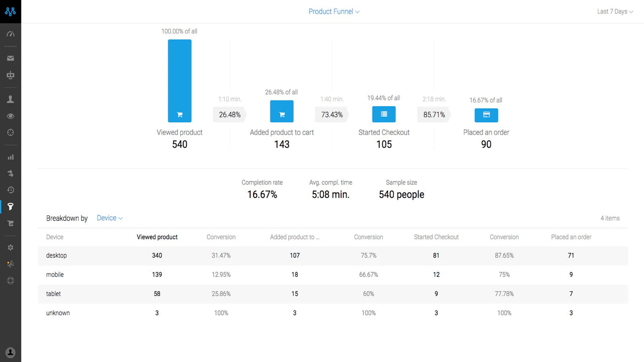Viewport: 644px width, 362px height.
Task: Open the automations robot icon in sidebar
Action: (11, 75)
